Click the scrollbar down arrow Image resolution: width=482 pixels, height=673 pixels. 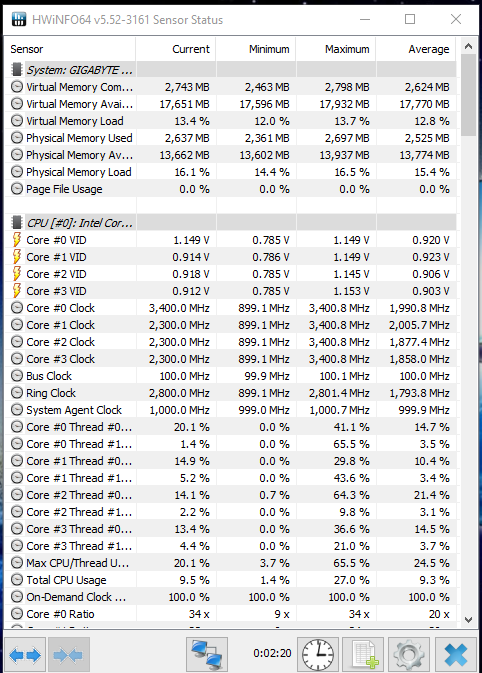click(x=468, y=619)
